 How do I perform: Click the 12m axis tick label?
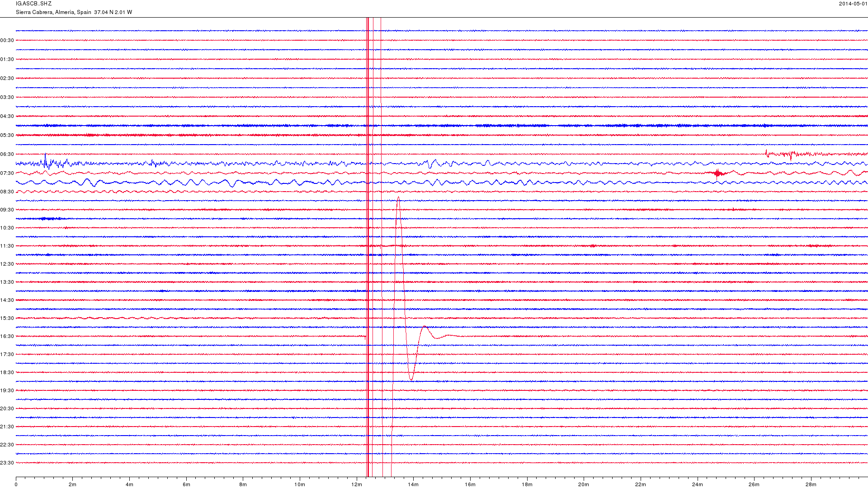(357, 485)
